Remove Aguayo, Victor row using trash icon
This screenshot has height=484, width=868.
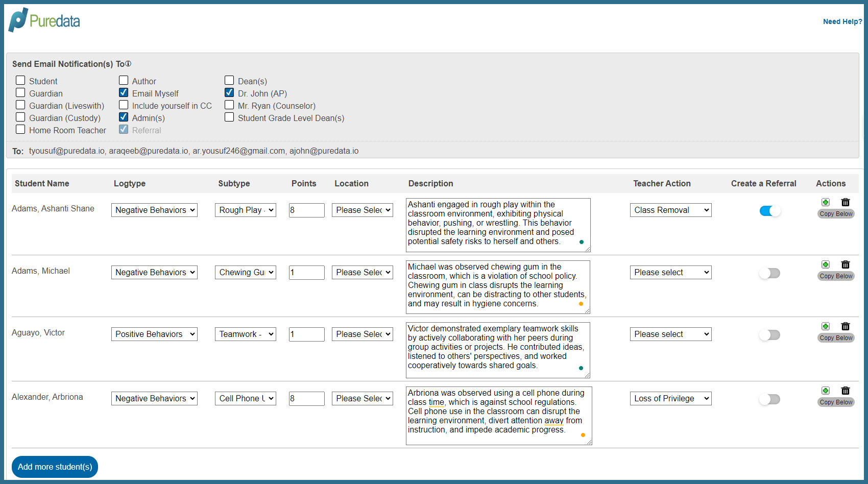coord(846,326)
